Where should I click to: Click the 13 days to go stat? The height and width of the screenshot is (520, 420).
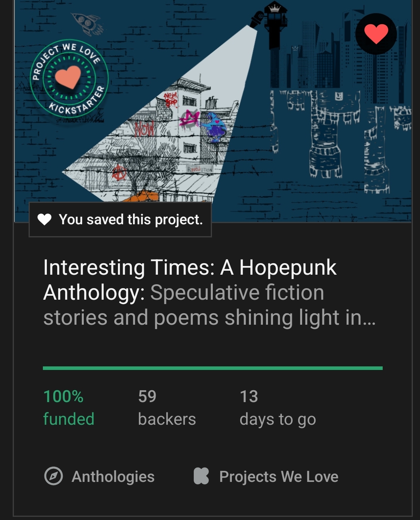click(x=277, y=407)
